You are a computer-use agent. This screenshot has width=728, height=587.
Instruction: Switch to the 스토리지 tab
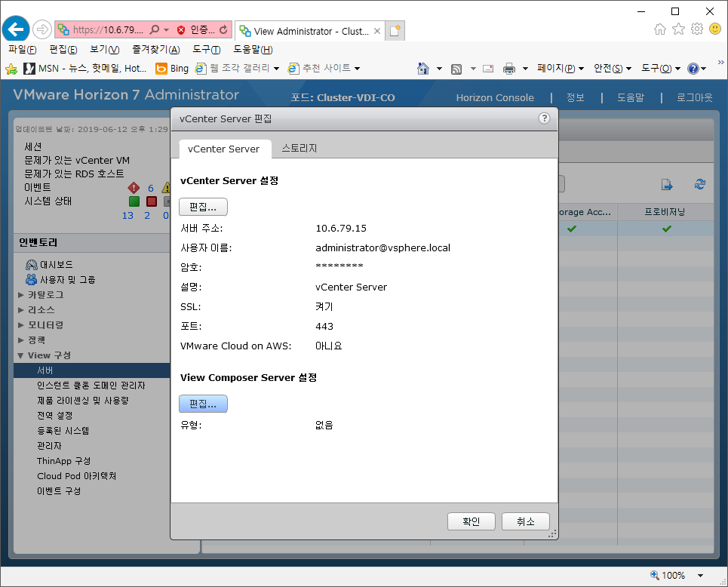tap(299, 148)
